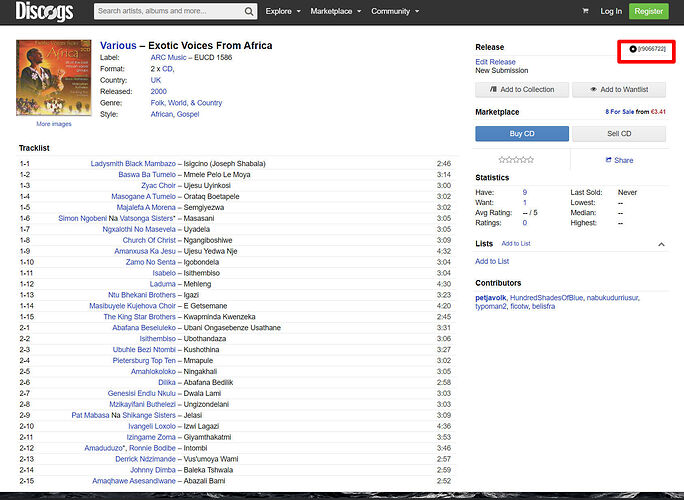684x500 pixels.
Task: Open the Various artist link
Action: click(x=118, y=45)
